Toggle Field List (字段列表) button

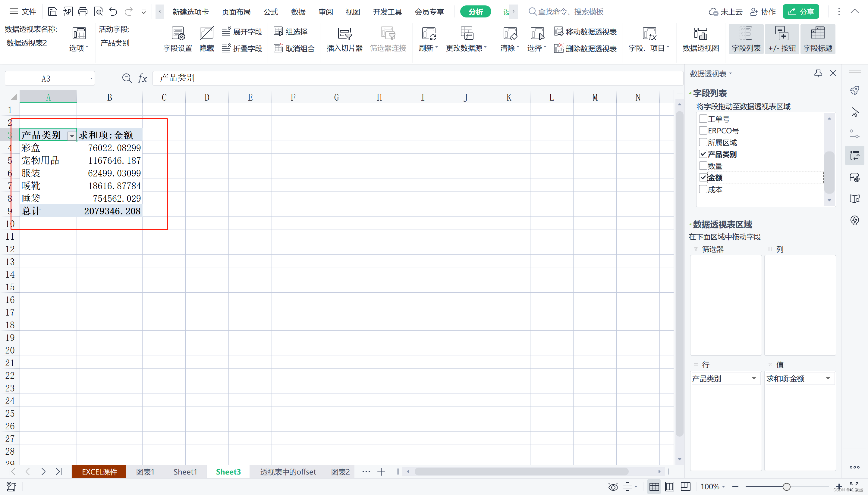pos(746,39)
